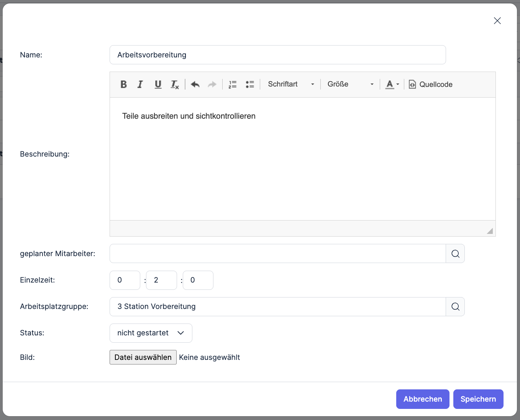Remove formatting from the description text
This screenshot has width=520, height=420.
(x=175, y=84)
